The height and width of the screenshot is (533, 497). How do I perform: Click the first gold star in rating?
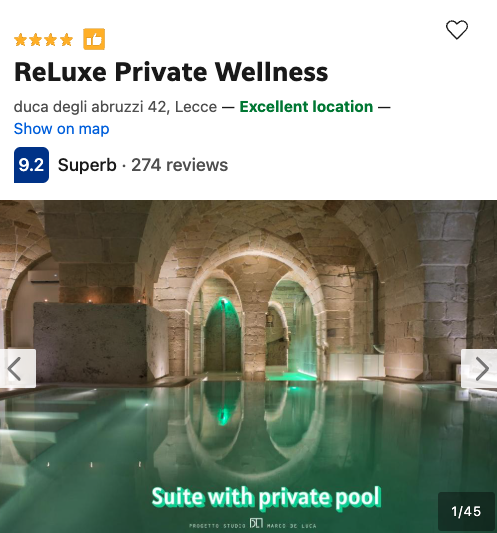click(20, 40)
